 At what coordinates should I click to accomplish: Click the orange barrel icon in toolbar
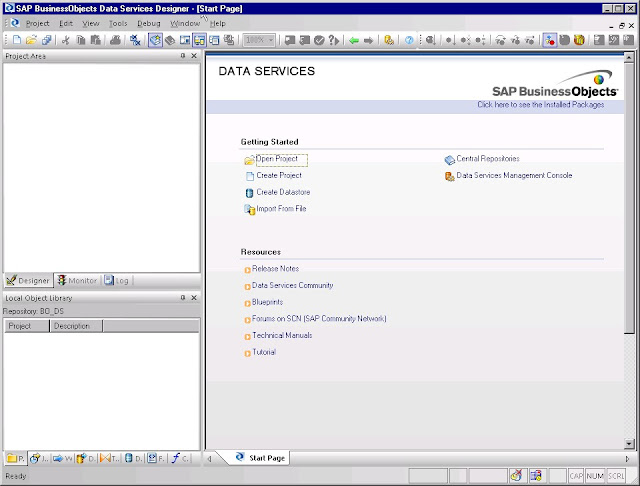coord(579,40)
